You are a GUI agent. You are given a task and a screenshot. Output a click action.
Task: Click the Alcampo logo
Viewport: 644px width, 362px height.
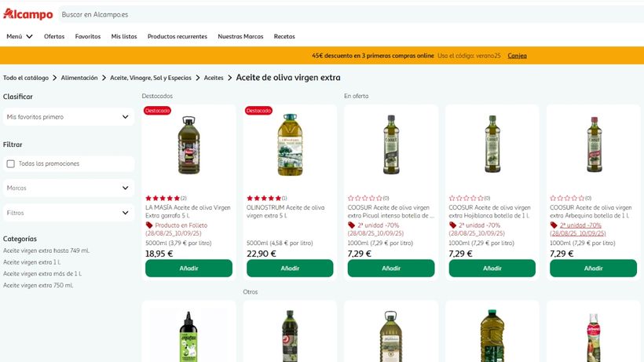point(27,14)
